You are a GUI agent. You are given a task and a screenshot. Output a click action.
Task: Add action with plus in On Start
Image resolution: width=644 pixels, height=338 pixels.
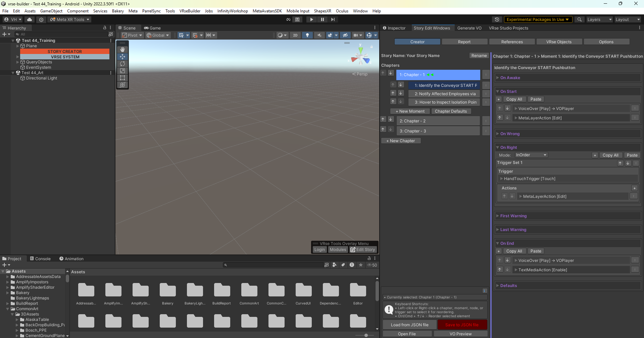point(499,99)
